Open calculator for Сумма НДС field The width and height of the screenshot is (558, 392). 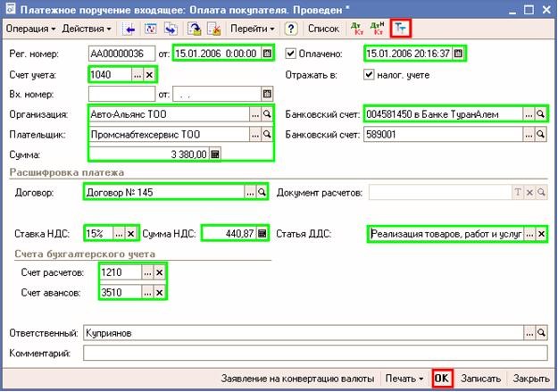262,233
